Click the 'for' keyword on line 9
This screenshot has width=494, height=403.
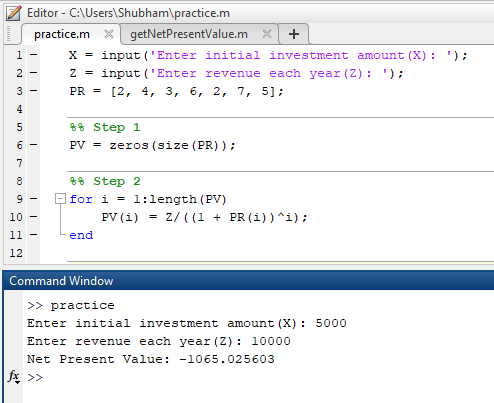click(x=81, y=199)
